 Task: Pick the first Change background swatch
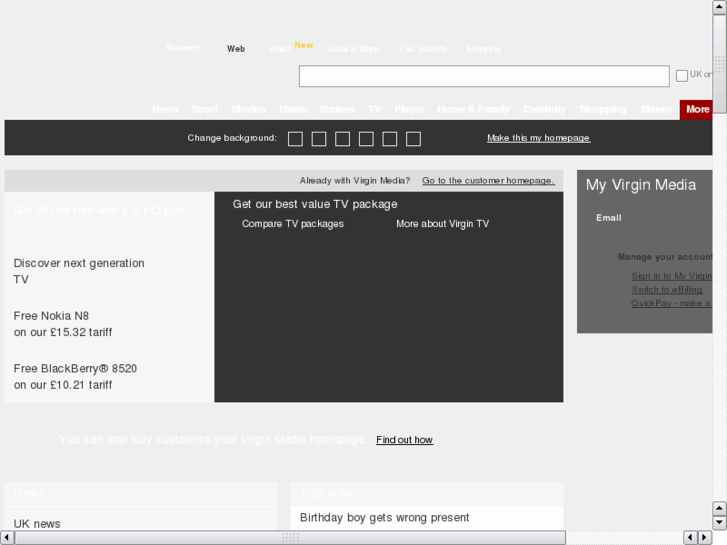click(295, 139)
